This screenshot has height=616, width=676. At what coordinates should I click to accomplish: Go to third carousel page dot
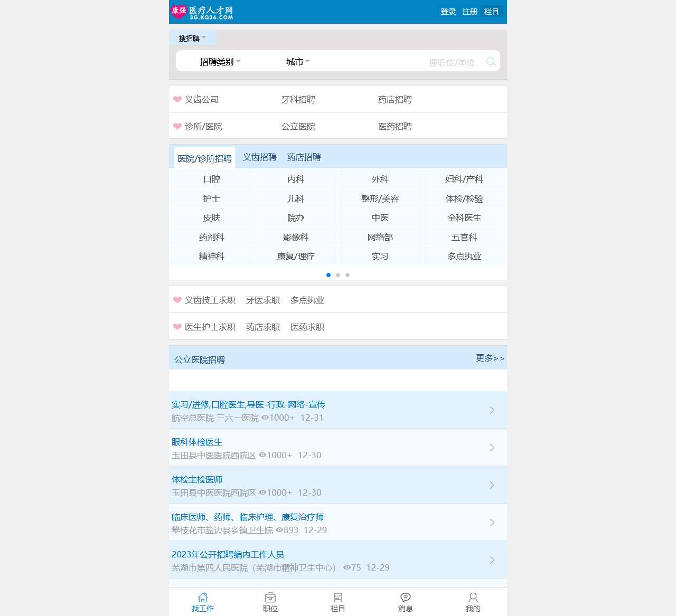click(x=348, y=275)
